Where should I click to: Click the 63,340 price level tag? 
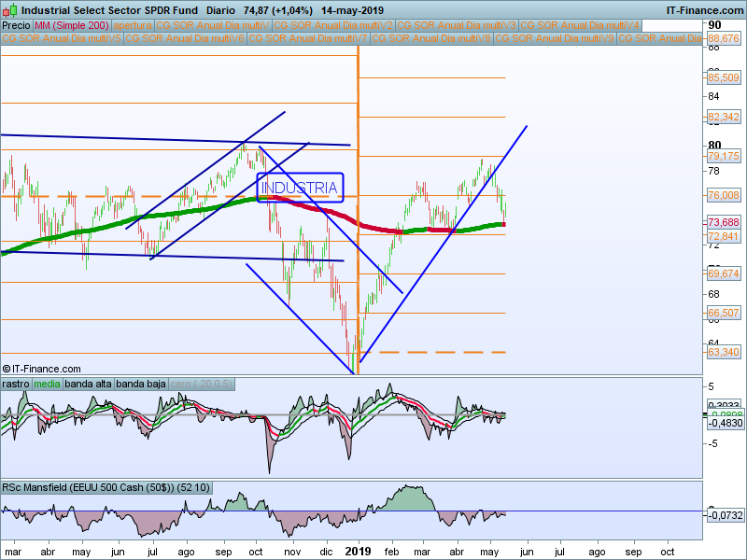[723, 352]
